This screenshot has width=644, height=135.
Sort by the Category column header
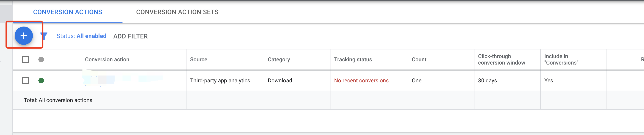point(279,60)
